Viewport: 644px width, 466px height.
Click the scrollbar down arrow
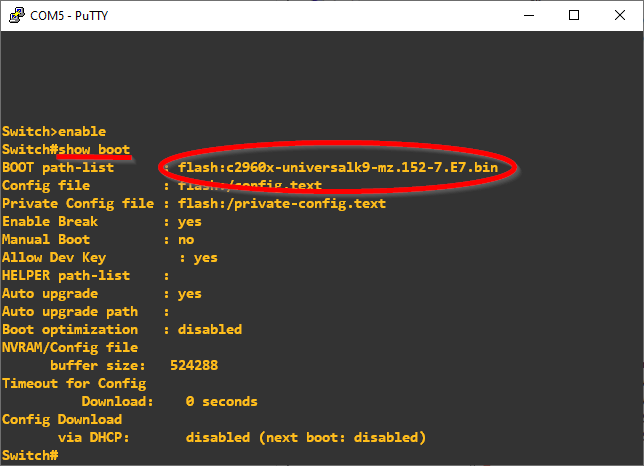[x=634, y=456]
